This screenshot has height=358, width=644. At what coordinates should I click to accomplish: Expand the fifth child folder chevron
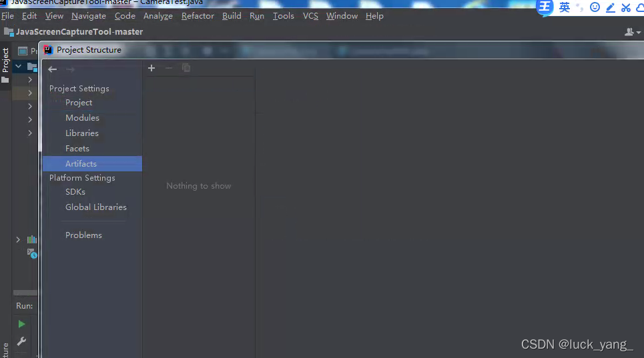click(30, 133)
